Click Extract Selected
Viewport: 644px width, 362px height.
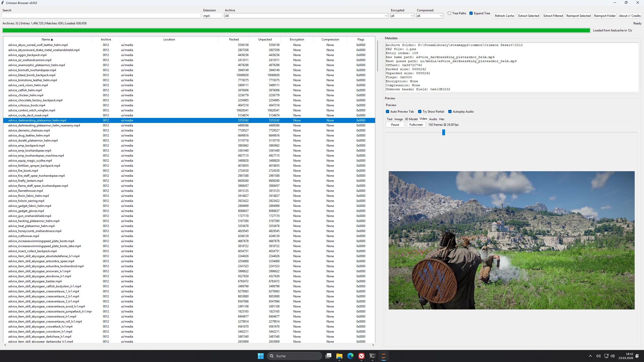529,16
